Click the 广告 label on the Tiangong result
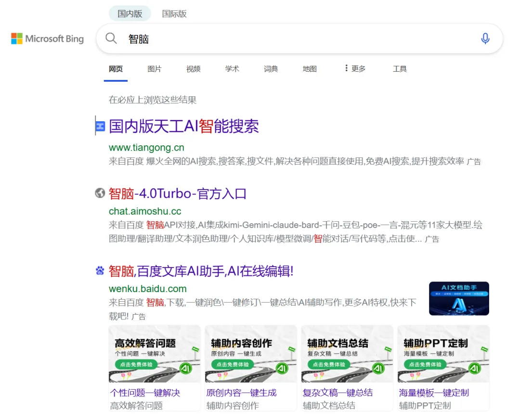Viewport: 520px width, 420px height. tap(474, 162)
